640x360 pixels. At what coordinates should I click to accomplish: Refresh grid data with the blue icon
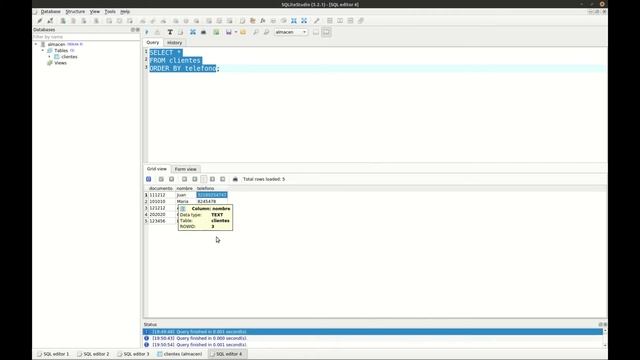click(149, 179)
